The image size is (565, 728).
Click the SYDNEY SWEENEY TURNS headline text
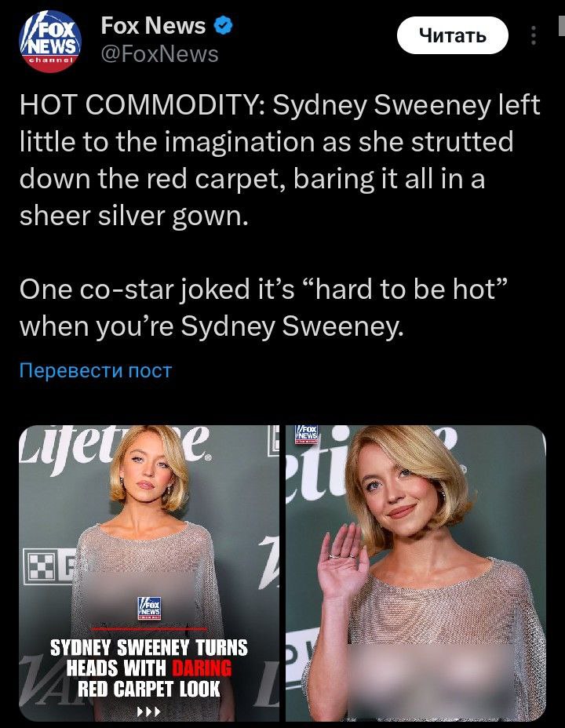[x=149, y=648]
